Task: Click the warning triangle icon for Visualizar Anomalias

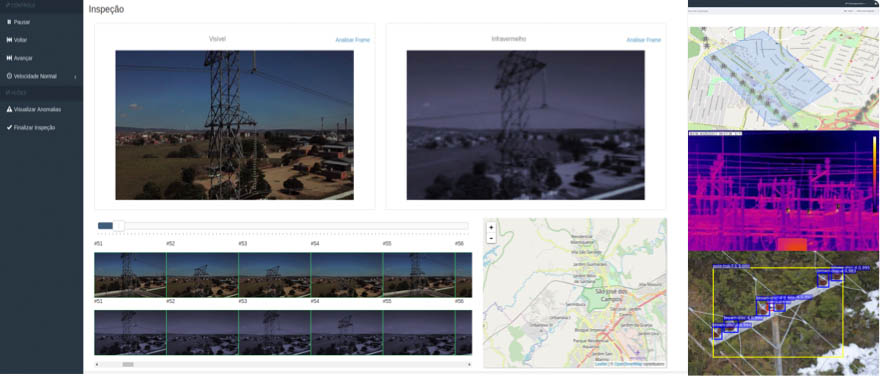Action: (9, 110)
